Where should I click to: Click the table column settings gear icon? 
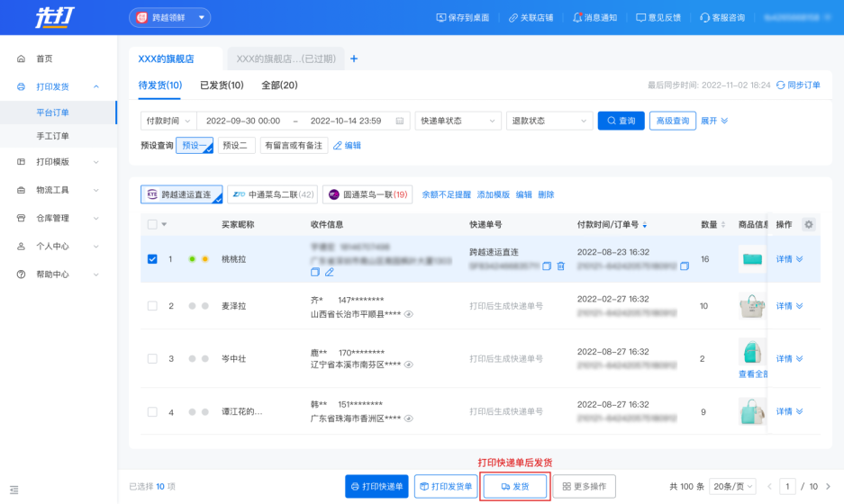coord(808,224)
